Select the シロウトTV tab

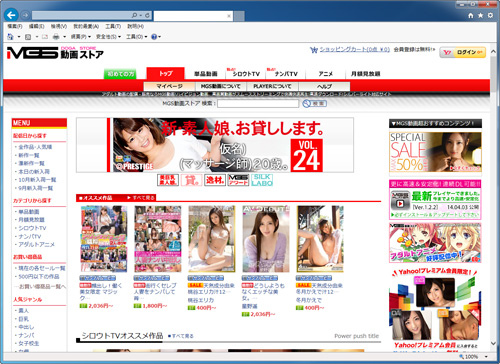(x=245, y=74)
